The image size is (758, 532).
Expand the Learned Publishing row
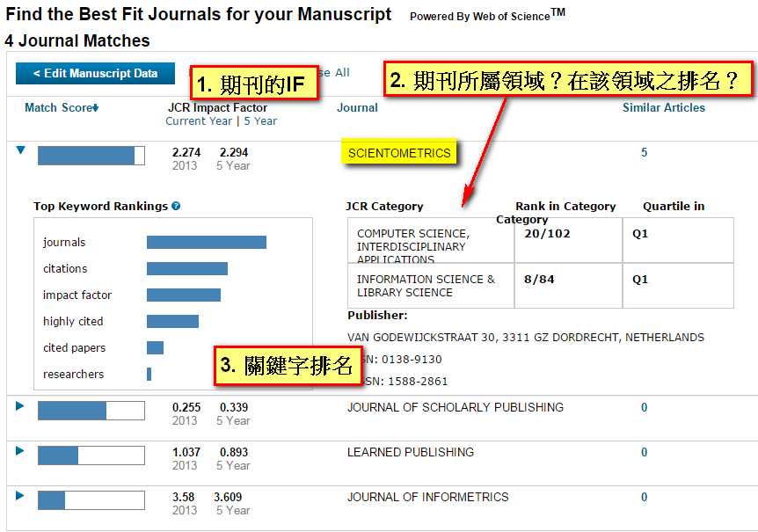pos(20,451)
